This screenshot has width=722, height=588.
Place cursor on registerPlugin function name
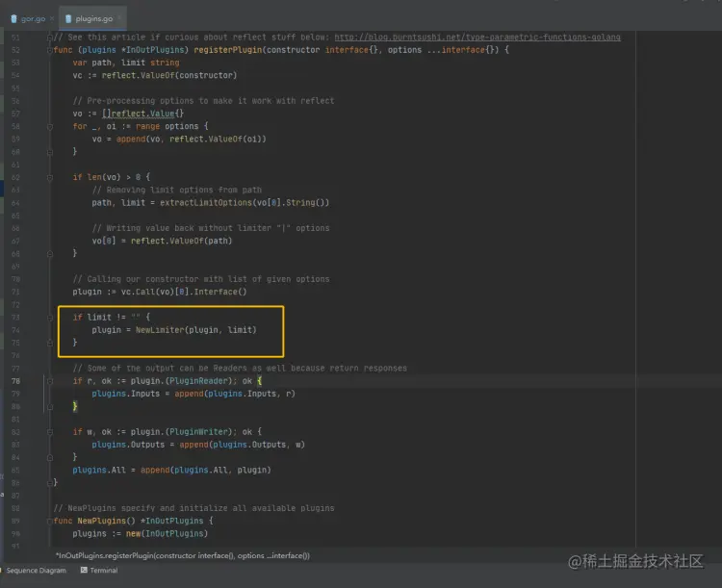pos(228,50)
